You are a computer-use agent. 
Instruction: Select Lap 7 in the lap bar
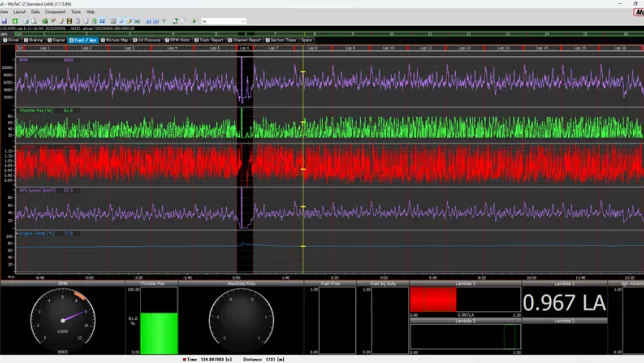coord(274,48)
